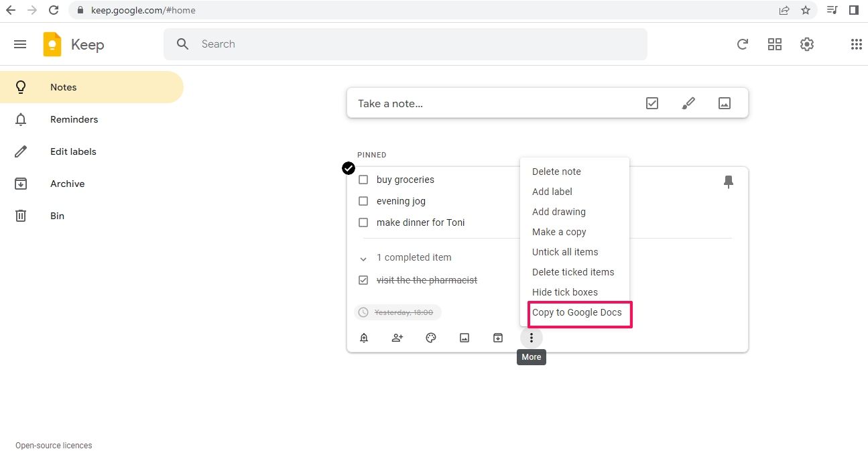Click the Keep product name text

(x=87, y=45)
